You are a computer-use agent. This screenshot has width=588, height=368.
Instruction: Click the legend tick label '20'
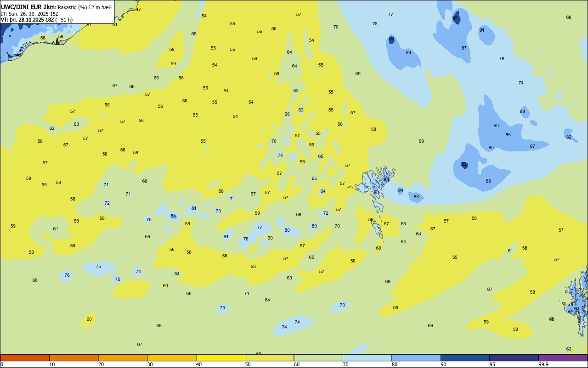tap(101, 364)
